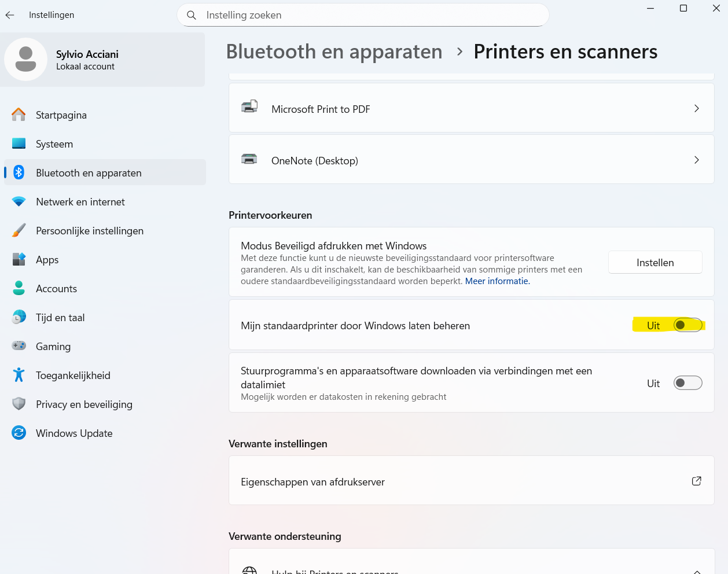
Task: Minimize the Instellingen window
Action: (650, 9)
